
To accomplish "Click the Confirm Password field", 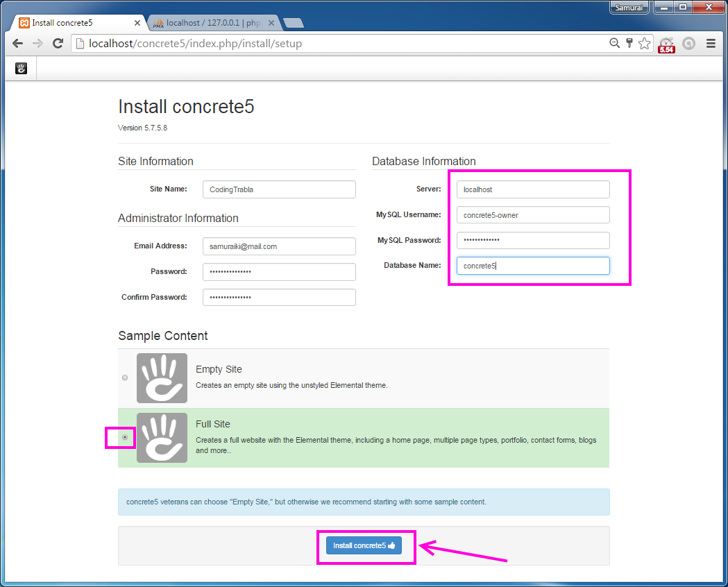I will 279,298.
